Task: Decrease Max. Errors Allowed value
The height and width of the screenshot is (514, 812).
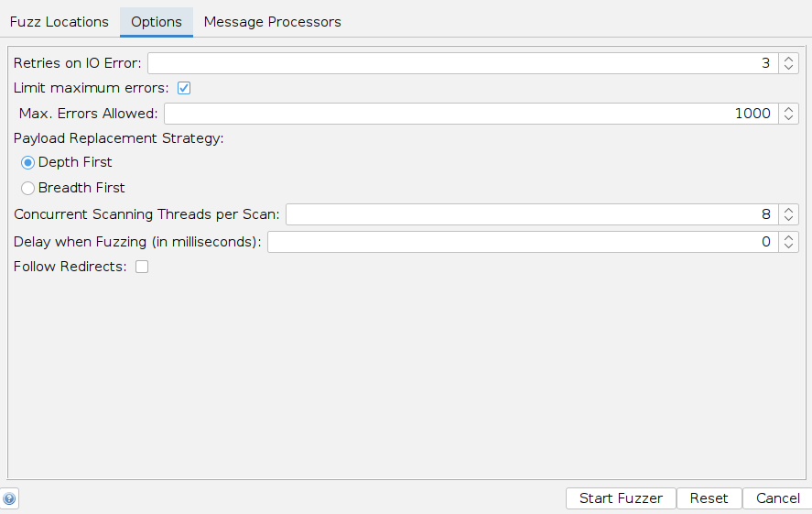Action: click(x=789, y=119)
